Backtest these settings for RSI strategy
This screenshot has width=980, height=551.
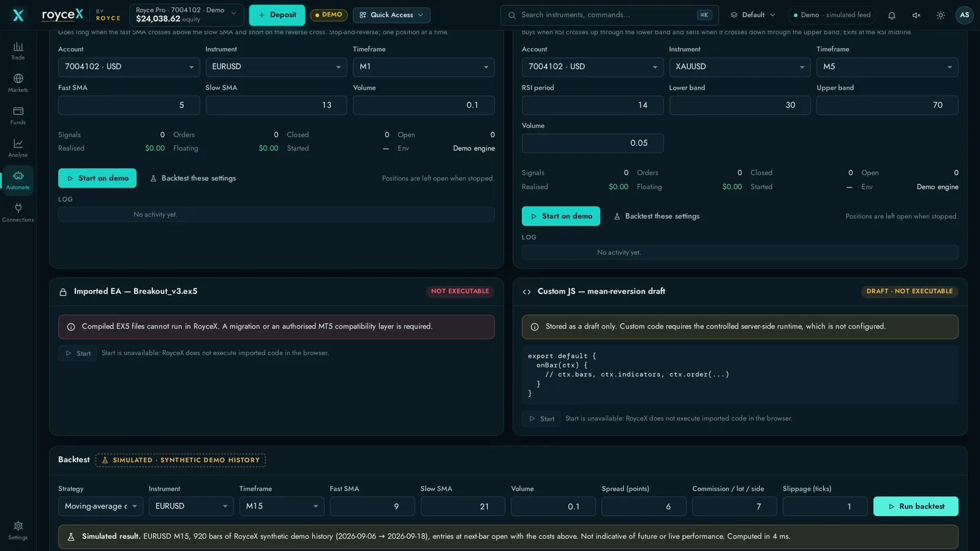point(657,216)
